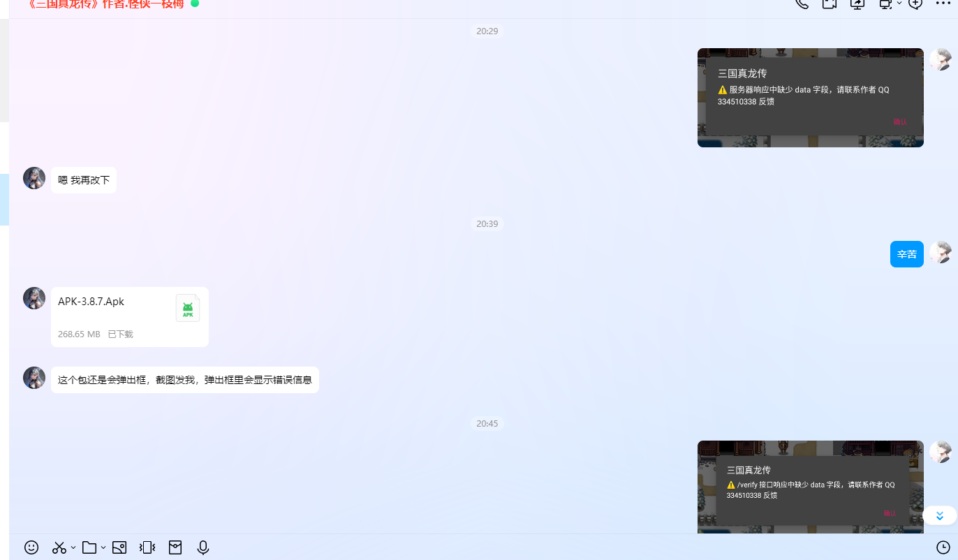
Task: Send a window shake nudge
Action: pyautogui.click(x=147, y=547)
